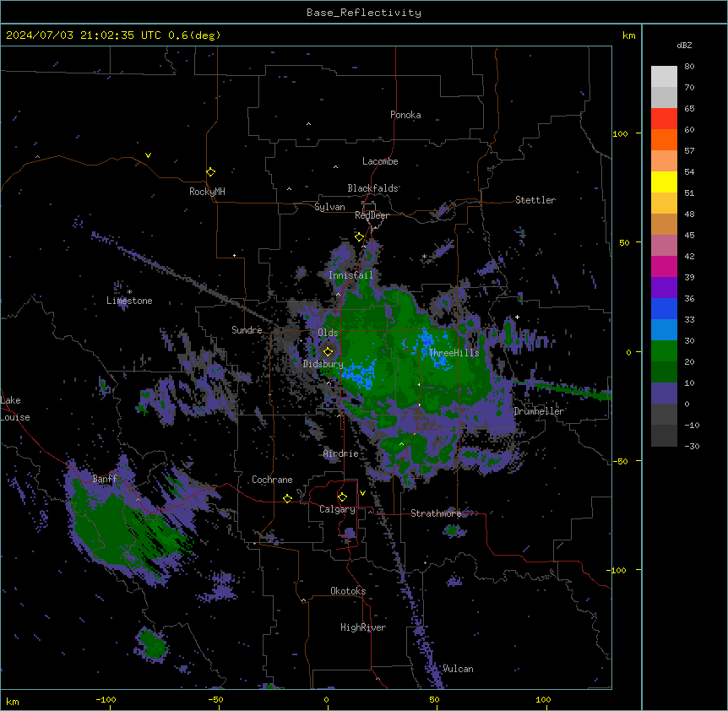Viewport: 728px width, 711px height.
Task: Click the Banff label
Action: [105, 479]
